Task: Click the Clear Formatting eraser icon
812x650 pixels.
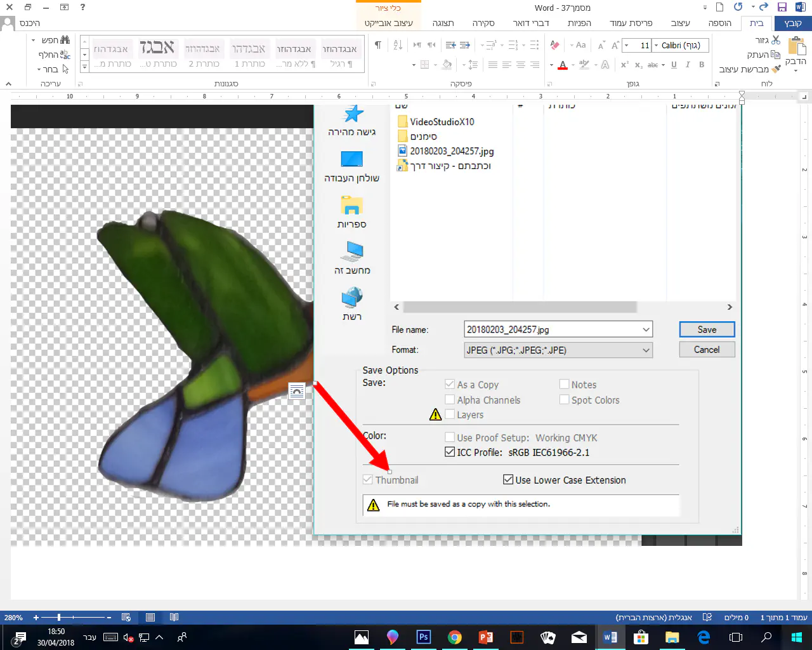Action: coord(555,45)
